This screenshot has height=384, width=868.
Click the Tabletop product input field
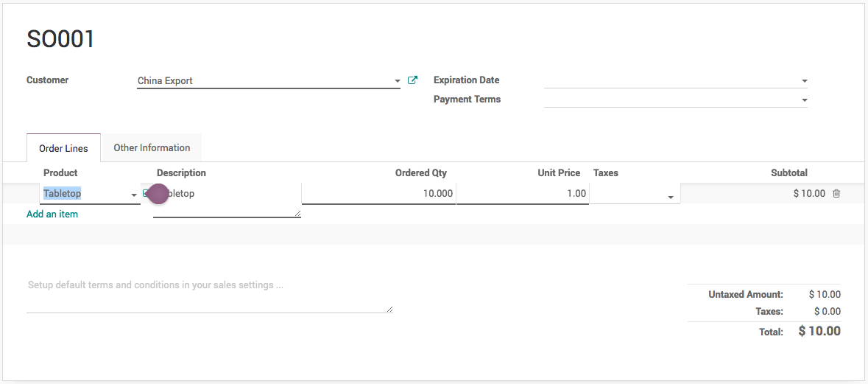pos(84,194)
